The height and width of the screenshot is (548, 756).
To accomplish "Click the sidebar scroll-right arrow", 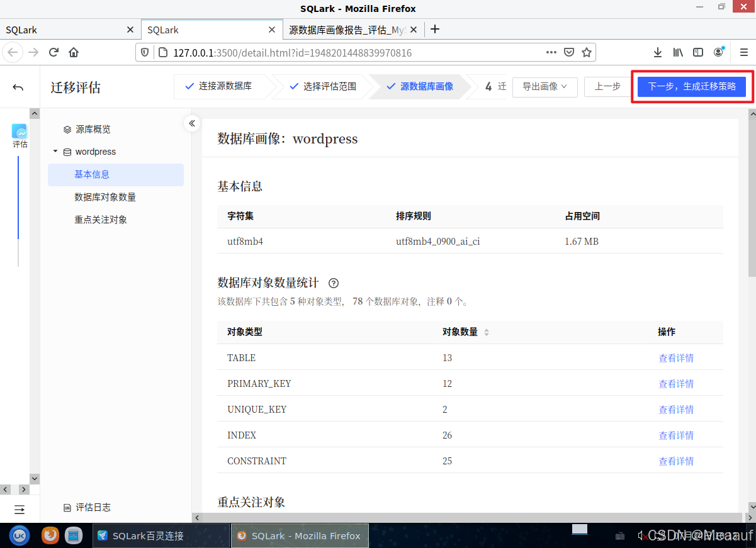I will point(25,489).
